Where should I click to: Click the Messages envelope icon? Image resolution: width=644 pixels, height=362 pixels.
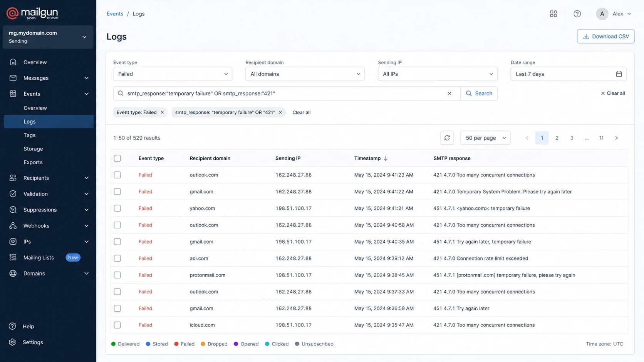pos(13,78)
